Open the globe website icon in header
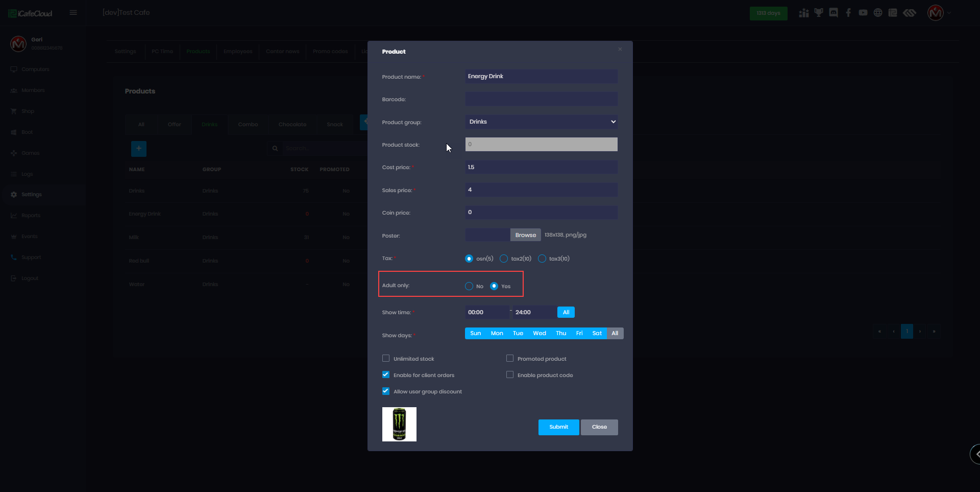This screenshot has height=492, width=980. [x=878, y=13]
